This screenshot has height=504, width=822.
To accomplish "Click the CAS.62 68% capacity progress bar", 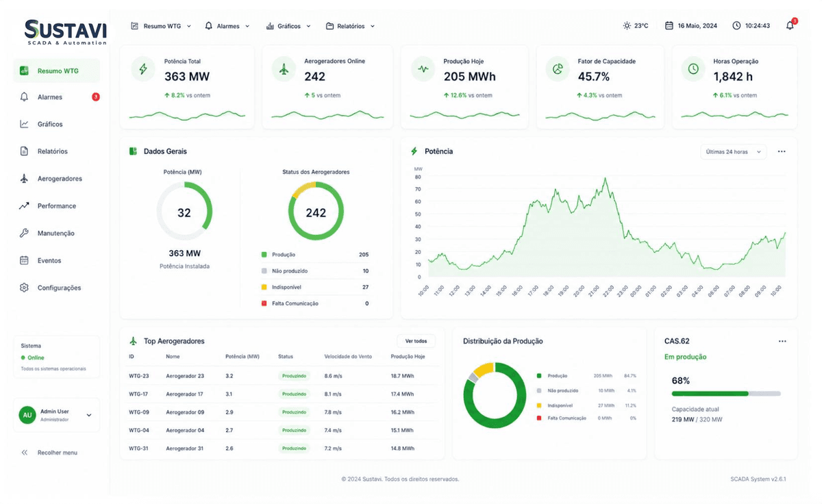I will (726, 394).
